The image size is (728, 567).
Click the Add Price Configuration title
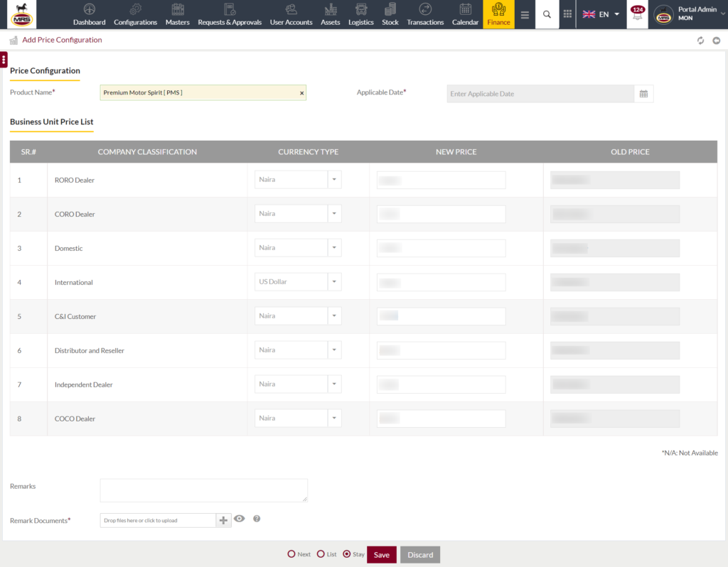pyautogui.click(x=63, y=40)
